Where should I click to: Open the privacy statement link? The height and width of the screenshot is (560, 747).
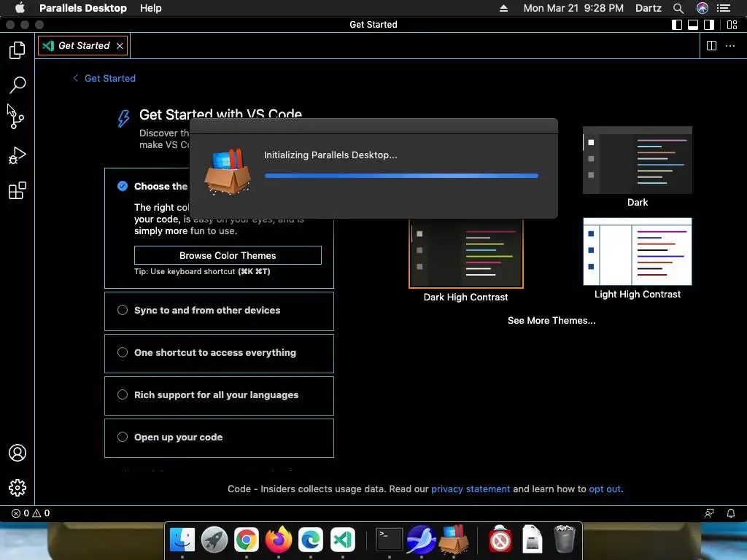pyautogui.click(x=471, y=489)
